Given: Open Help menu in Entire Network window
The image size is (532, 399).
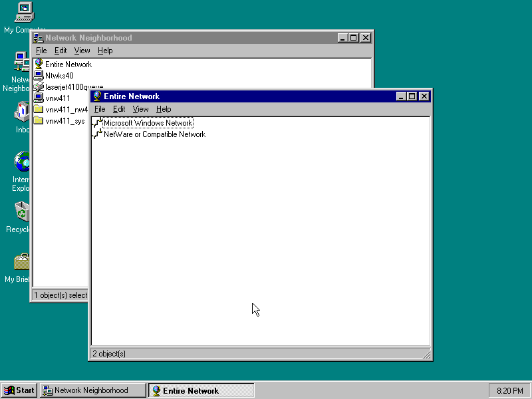Looking at the screenshot, I should (164, 109).
